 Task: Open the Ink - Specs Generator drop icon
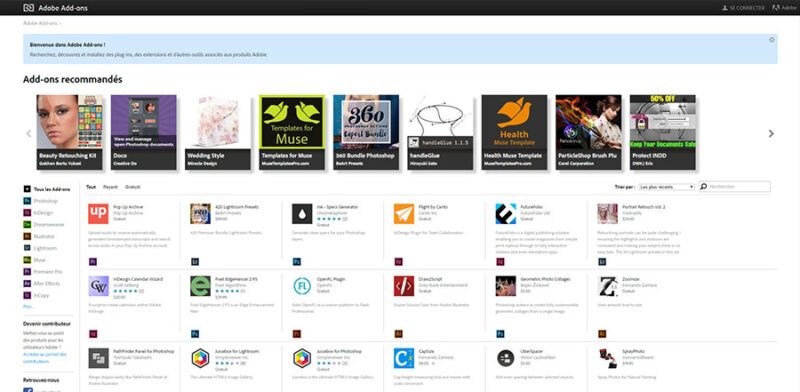coord(302,214)
